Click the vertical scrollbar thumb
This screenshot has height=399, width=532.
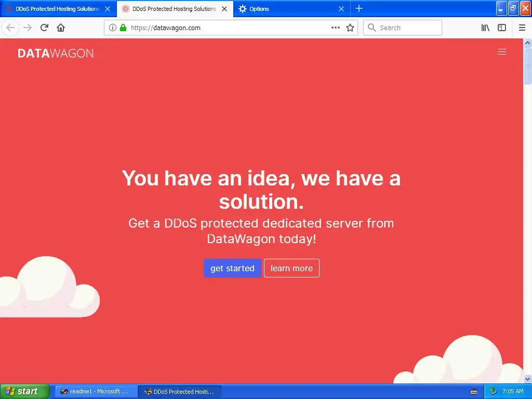527,65
